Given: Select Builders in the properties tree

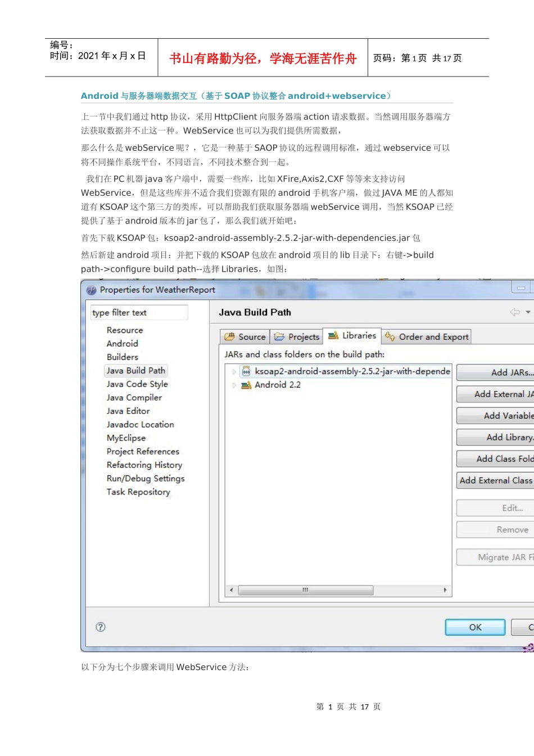Looking at the screenshot, I should pos(123,357).
